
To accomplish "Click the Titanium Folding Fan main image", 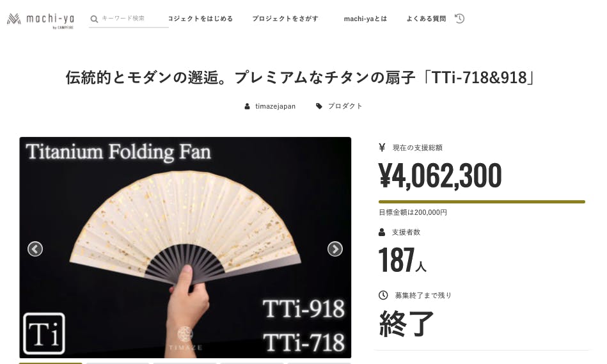I will click(185, 248).
